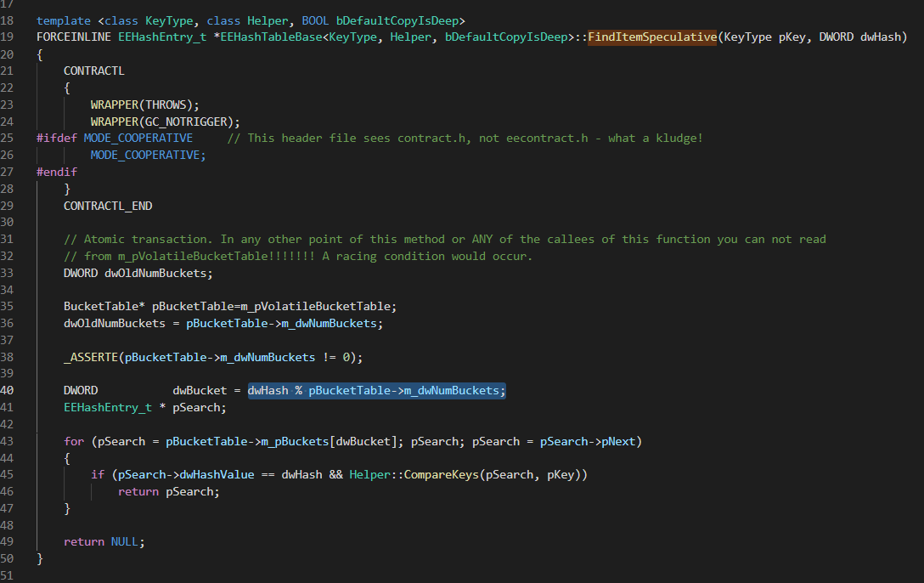Click the 'KeyType pKey' function parameter
This screenshot has width=924, height=583.
[x=764, y=37]
